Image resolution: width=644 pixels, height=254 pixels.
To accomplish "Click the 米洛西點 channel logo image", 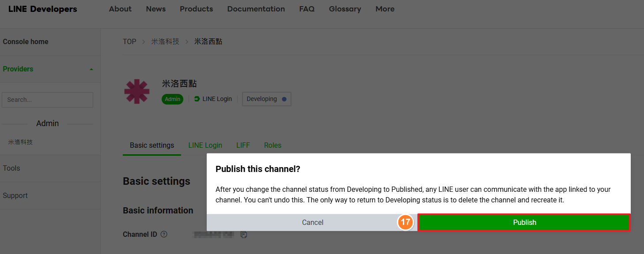I will (137, 92).
